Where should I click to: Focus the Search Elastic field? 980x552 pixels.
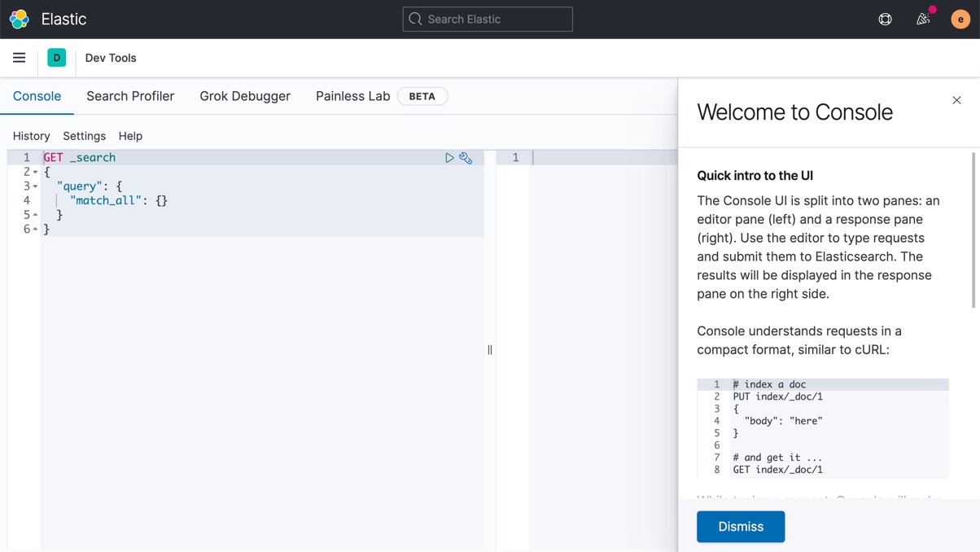click(x=488, y=19)
